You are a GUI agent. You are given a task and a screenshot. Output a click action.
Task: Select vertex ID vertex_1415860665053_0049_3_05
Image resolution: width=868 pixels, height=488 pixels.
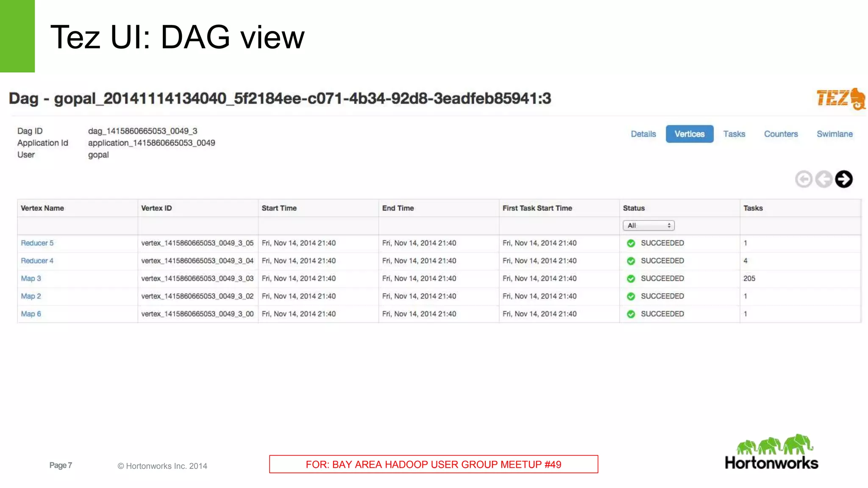(198, 243)
